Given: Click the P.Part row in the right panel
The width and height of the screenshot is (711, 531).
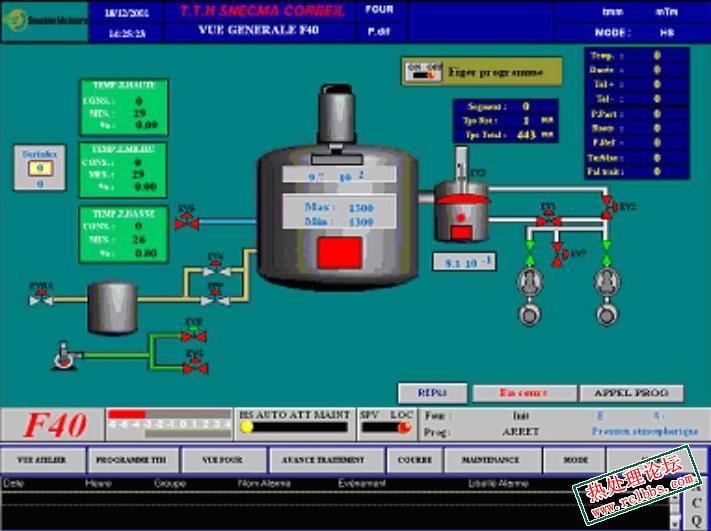Looking at the screenshot, I should pos(637,113).
